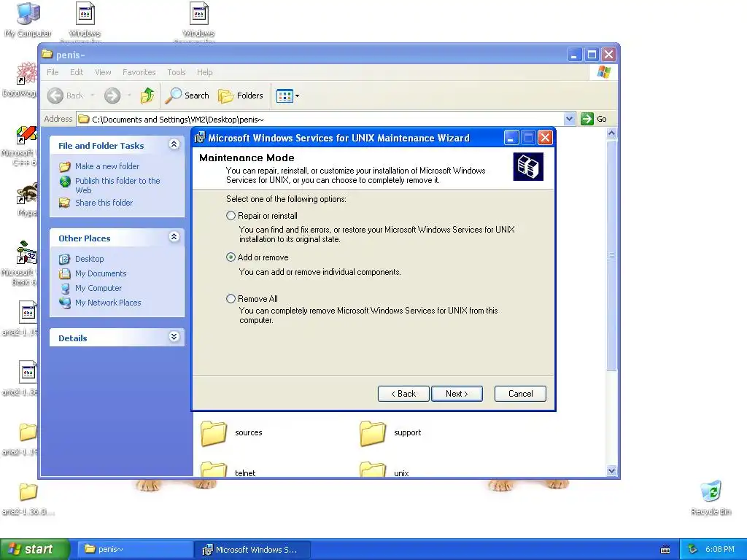
Task: Click Next in the wizard
Action: coord(457,394)
